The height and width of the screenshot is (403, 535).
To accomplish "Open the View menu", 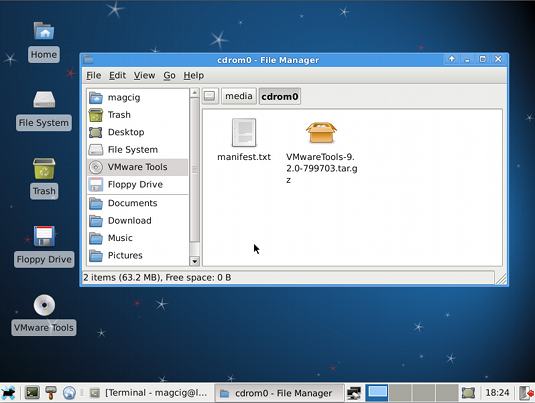I will pos(144,75).
